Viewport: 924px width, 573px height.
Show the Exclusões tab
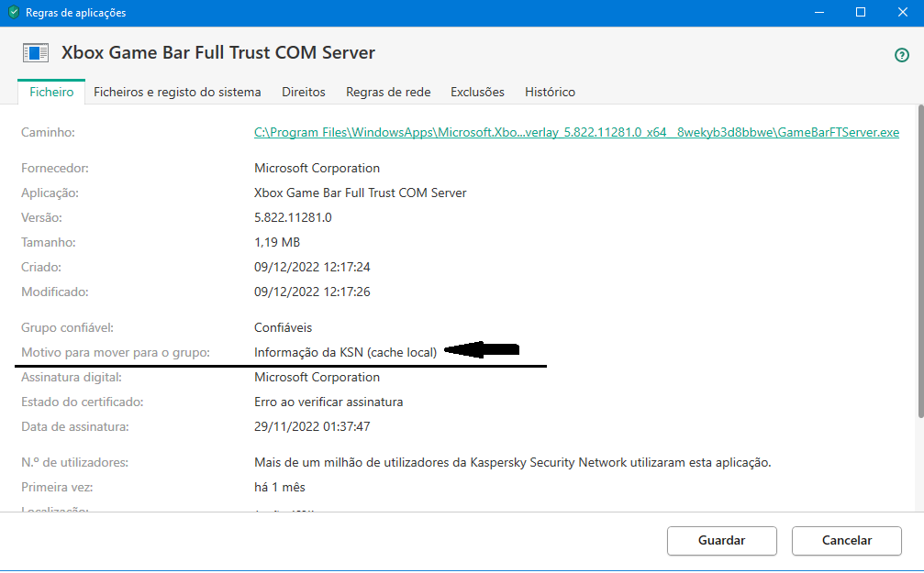(477, 92)
